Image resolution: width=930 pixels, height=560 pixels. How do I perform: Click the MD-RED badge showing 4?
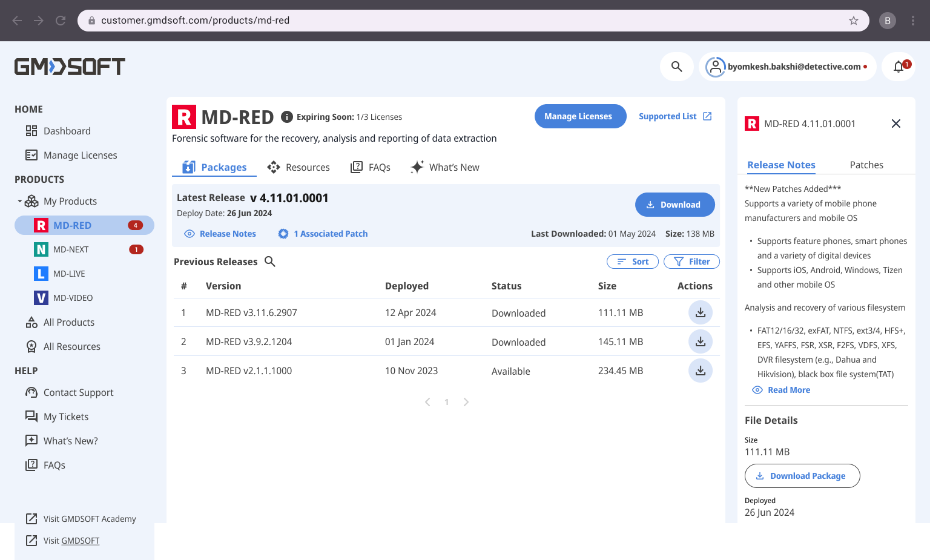pyautogui.click(x=136, y=225)
